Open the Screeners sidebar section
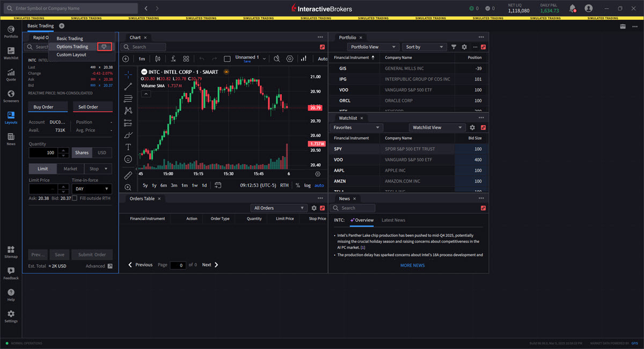The width and height of the screenshot is (644, 349). coord(11,96)
